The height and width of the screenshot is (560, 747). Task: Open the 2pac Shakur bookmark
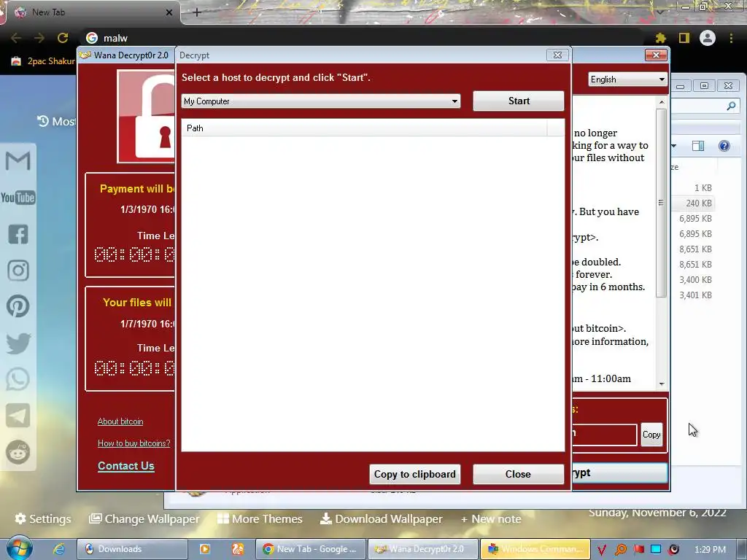[x=43, y=61]
